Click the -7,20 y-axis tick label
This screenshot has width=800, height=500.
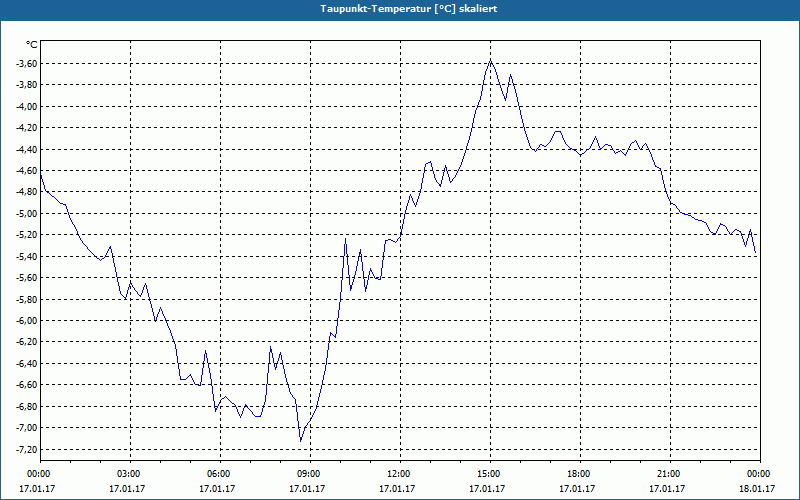point(27,449)
